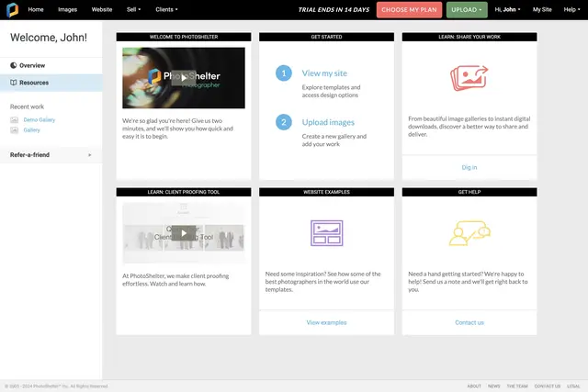
Task: Go to the Images section
Action: [x=67, y=10]
